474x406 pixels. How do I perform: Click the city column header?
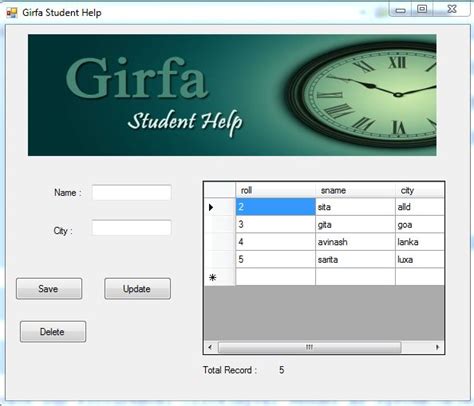420,190
